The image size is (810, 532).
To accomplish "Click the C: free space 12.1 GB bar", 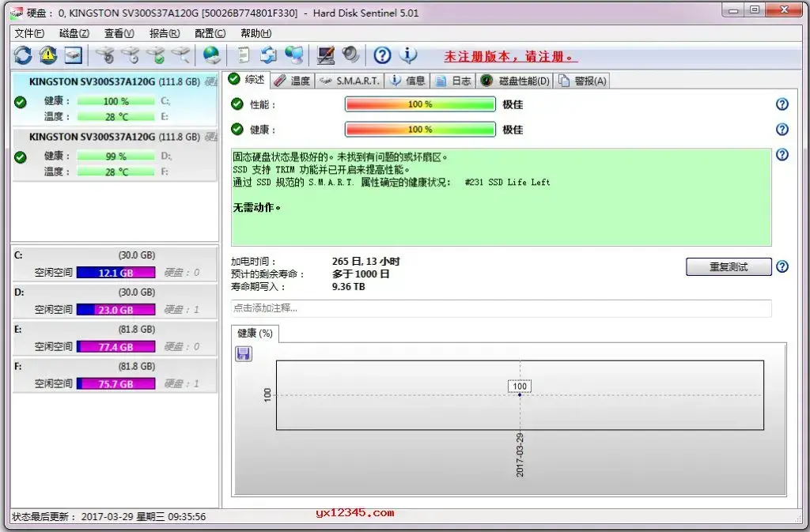I will [x=115, y=273].
